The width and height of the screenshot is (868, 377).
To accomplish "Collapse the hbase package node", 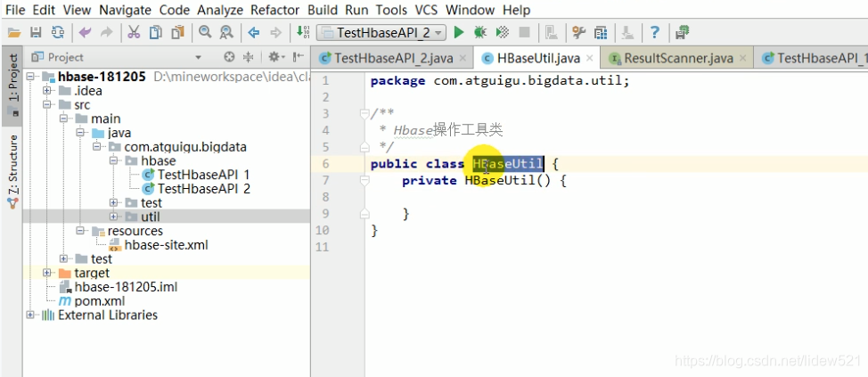I will (113, 161).
